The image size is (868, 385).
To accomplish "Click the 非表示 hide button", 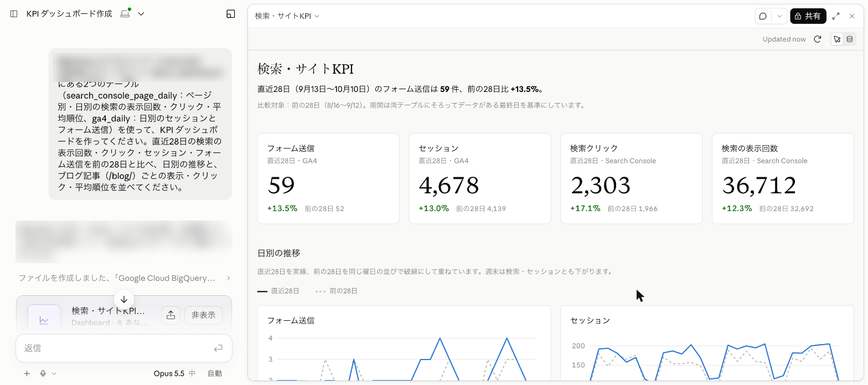I will (x=203, y=315).
